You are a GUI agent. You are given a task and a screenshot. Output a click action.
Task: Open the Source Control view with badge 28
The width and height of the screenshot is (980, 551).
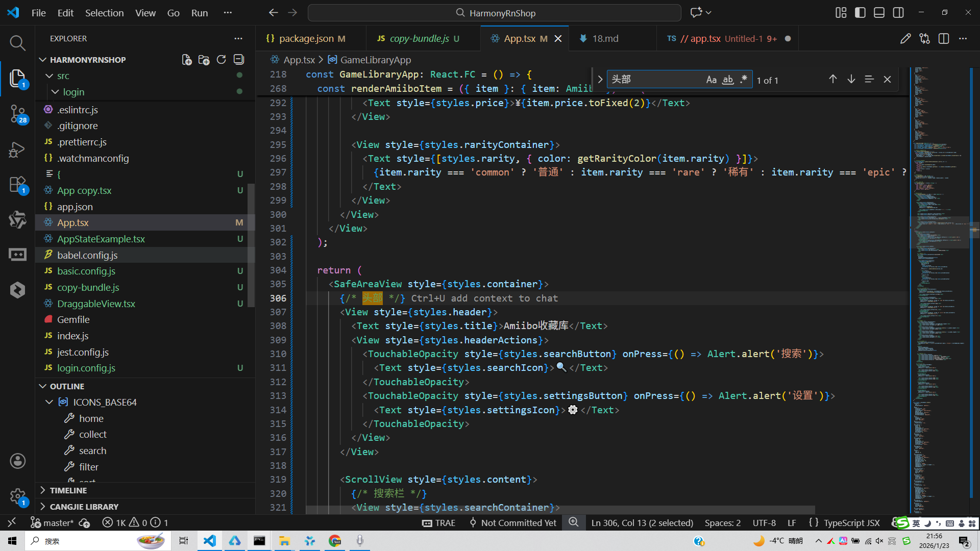[17, 113]
